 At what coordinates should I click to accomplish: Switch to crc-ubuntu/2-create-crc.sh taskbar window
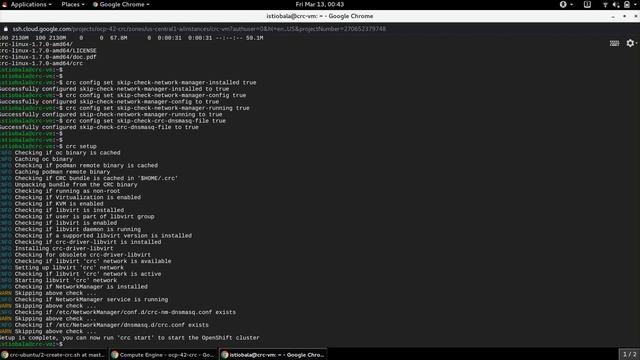point(53,355)
